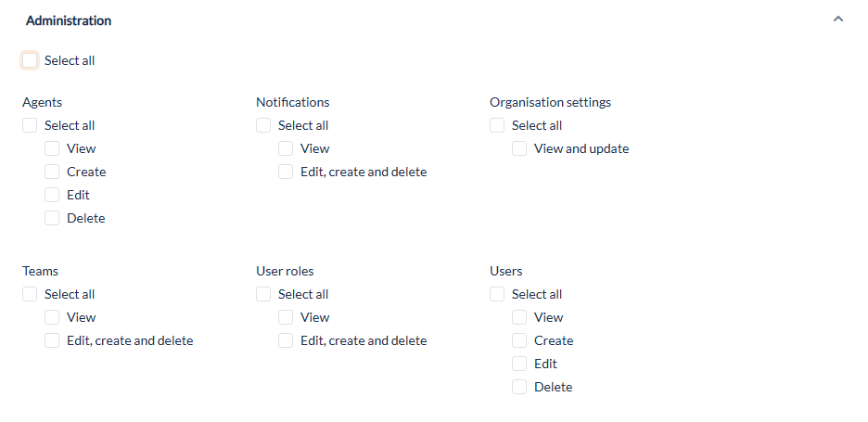868x422 pixels.
Task: Select all Teams permissions
Action: click(30, 295)
